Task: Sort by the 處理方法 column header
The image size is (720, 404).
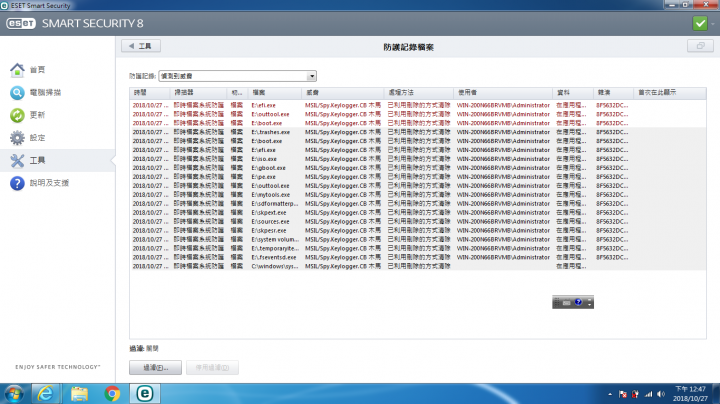Action: [x=418, y=93]
